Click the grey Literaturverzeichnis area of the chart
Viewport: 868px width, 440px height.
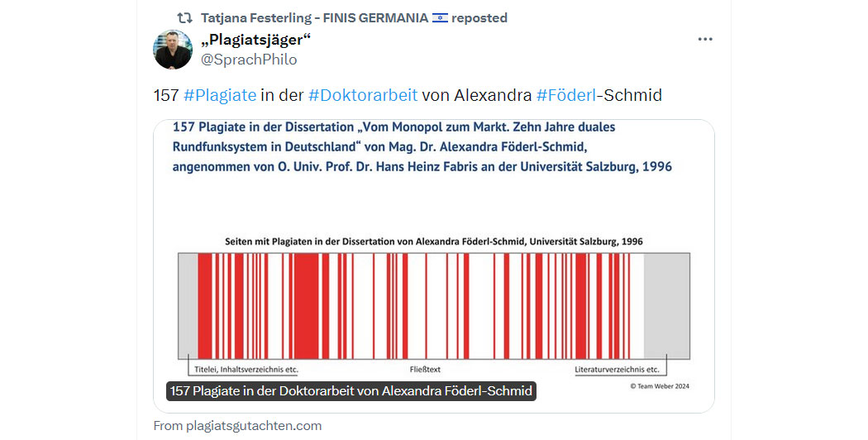click(667, 306)
